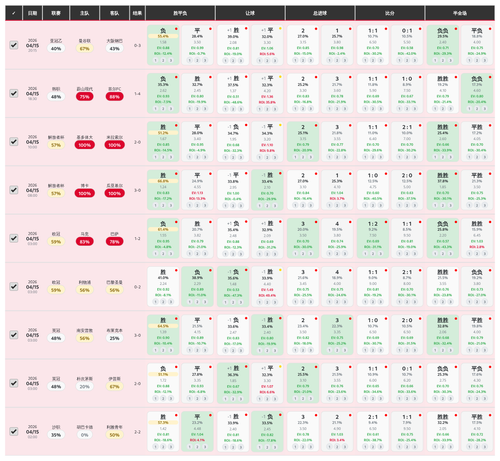500x461 pixels.
Task: Select the 1:2 score card in 1-2 row
Action: click(x=373, y=238)
